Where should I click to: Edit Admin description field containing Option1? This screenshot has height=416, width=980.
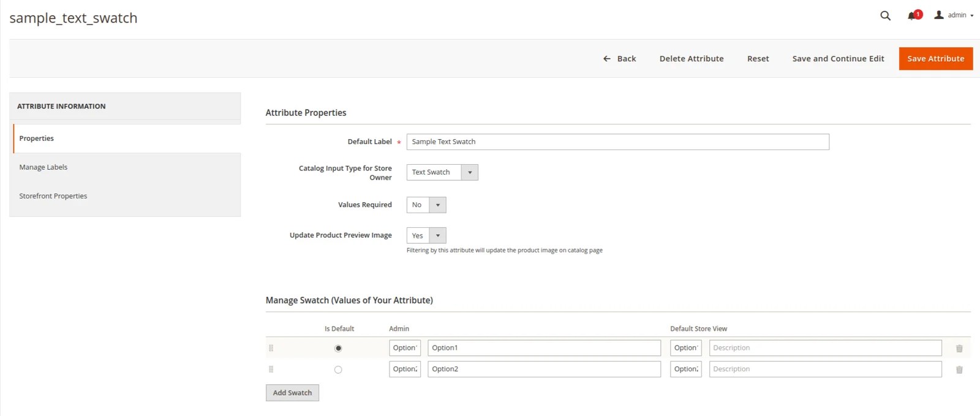(544, 348)
